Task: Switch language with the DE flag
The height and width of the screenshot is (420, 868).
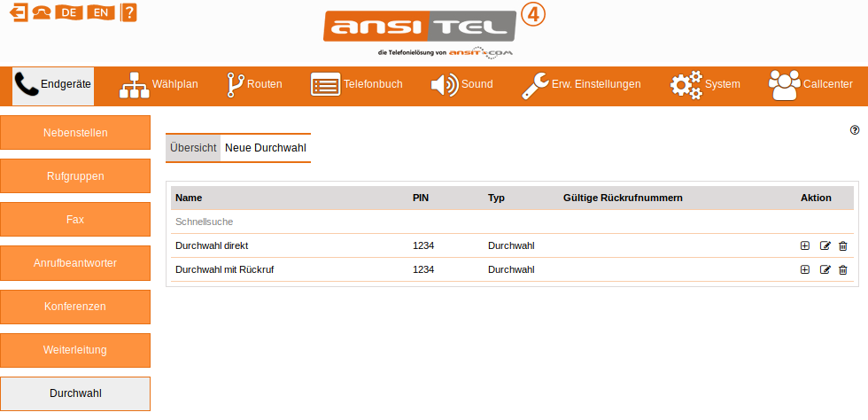Action: tap(69, 12)
